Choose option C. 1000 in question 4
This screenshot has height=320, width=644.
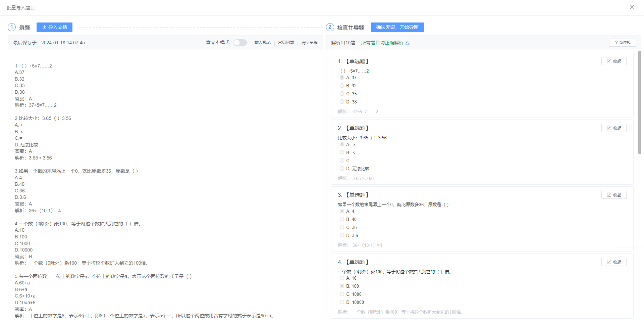pyautogui.click(x=342, y=294)
